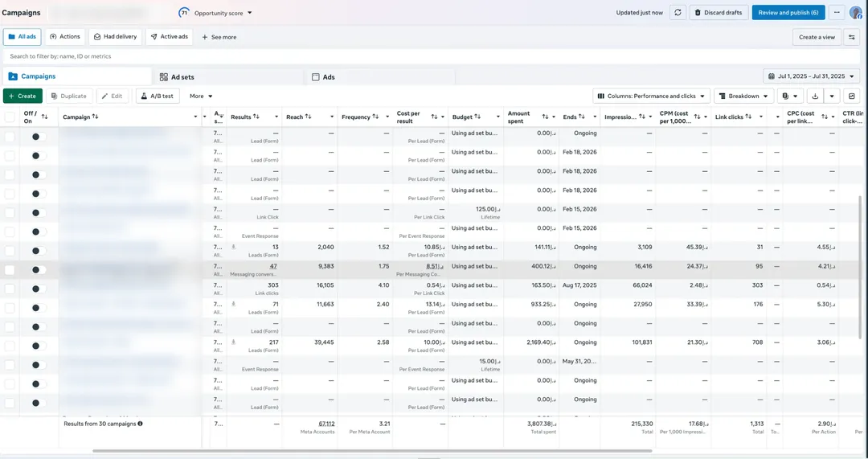
Task: Click Review and publish (6)
Action: click(x=788, y=13)
